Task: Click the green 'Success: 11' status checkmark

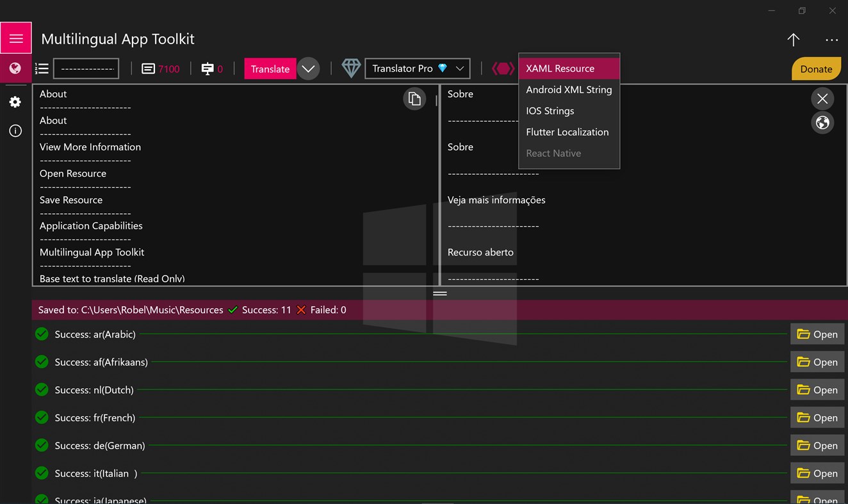Action: pos(233,310)
